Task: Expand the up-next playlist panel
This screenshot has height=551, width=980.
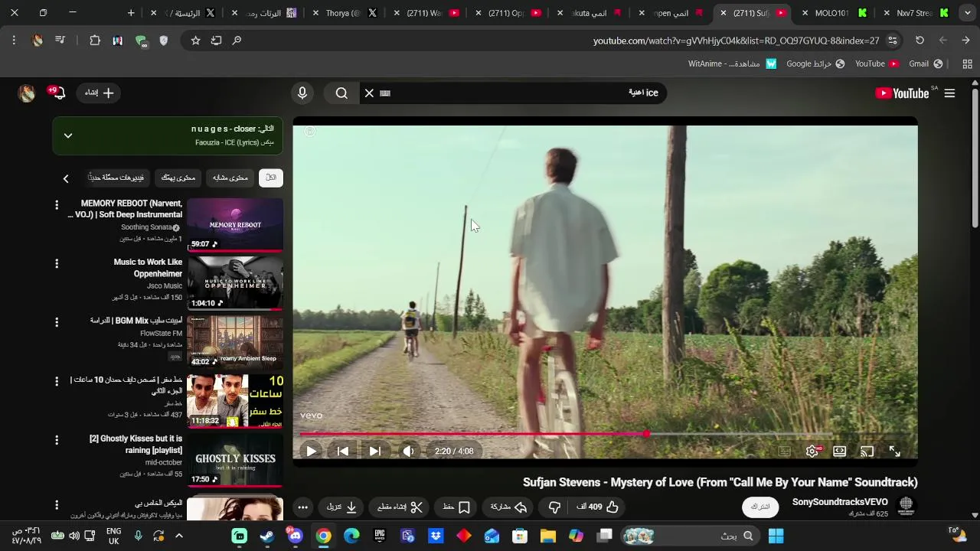Action: [x=68, y=136]
